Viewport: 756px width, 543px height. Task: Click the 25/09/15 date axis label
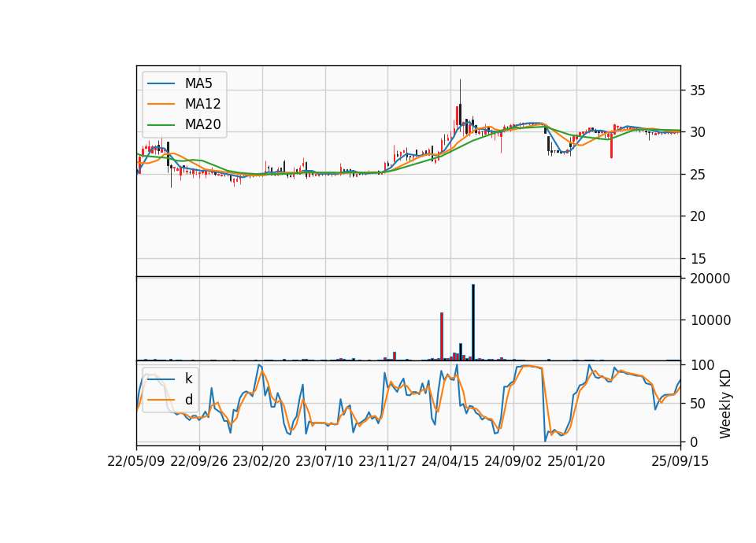click(x=680, y=461)
